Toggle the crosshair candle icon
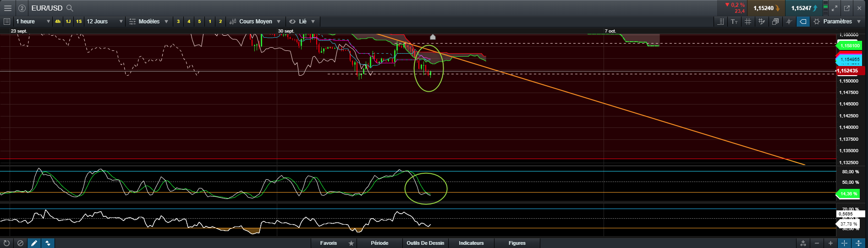 pyautogui.click(x=789, y=22)
